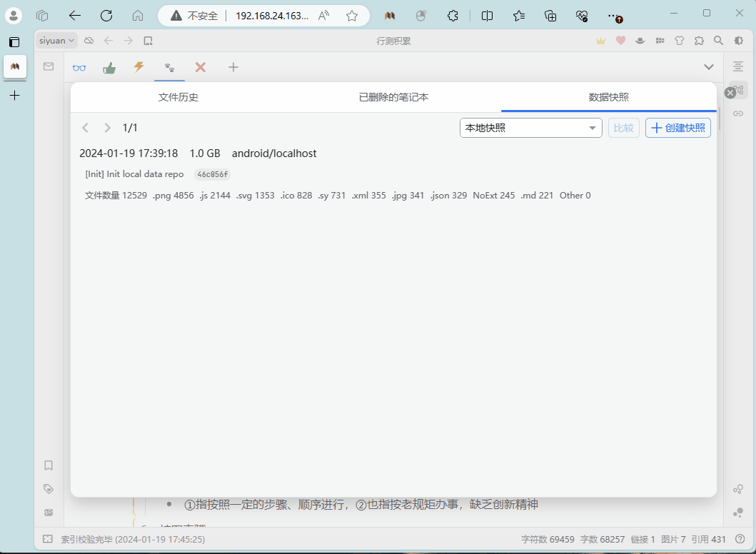Close the data snapshot dialog
Screen dimensions: 756x554
730,92
